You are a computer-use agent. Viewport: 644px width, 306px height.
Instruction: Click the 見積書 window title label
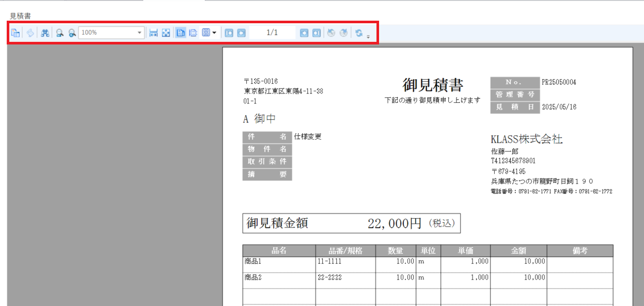pyautogui.click(x=20, y=16)
